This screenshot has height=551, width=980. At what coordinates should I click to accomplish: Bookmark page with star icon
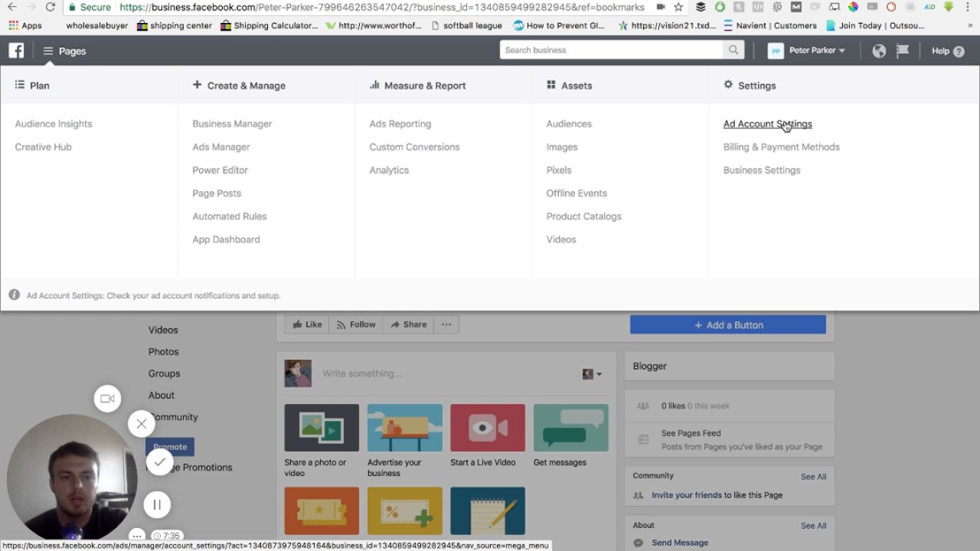678,7
